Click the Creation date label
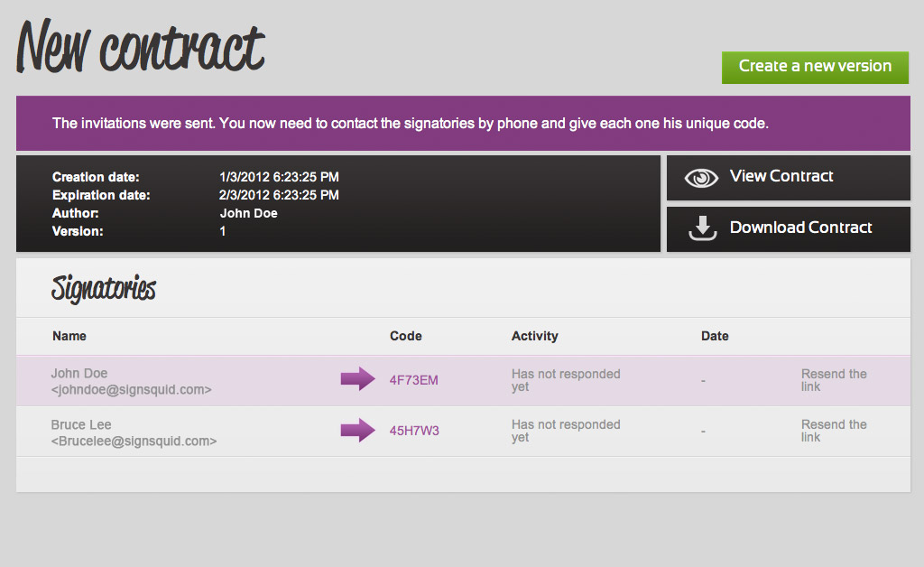 coord(96,177)
